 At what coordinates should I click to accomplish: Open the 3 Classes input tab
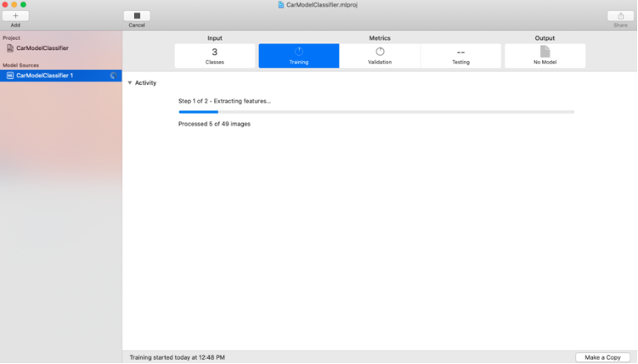[x=215, y=56]
